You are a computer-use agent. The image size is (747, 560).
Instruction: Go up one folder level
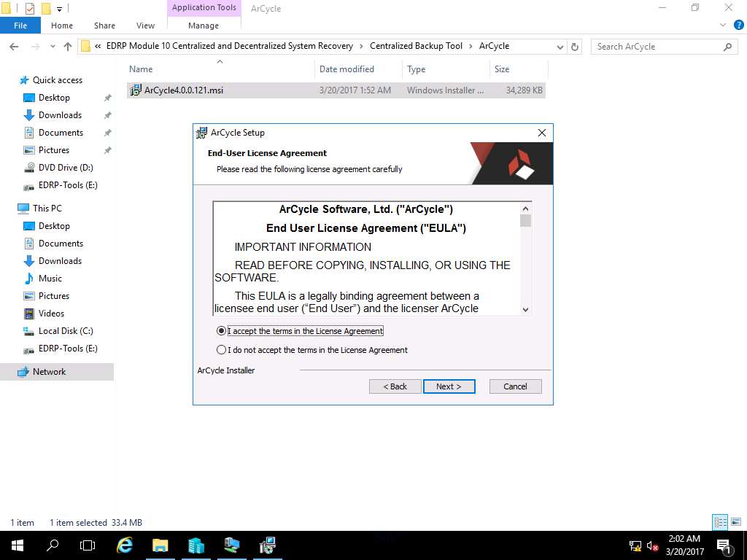pyautogui.click(x=68, y=47)
